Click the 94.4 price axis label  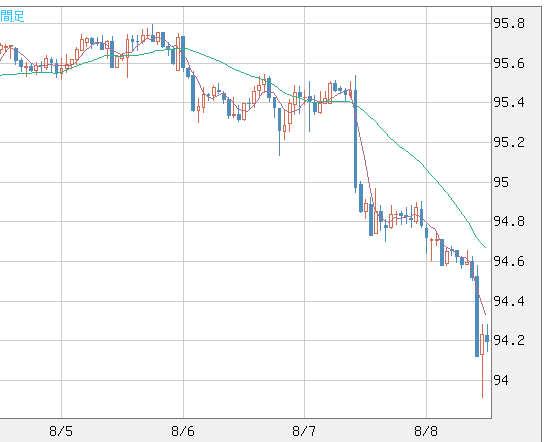click(x=509, y=301)
